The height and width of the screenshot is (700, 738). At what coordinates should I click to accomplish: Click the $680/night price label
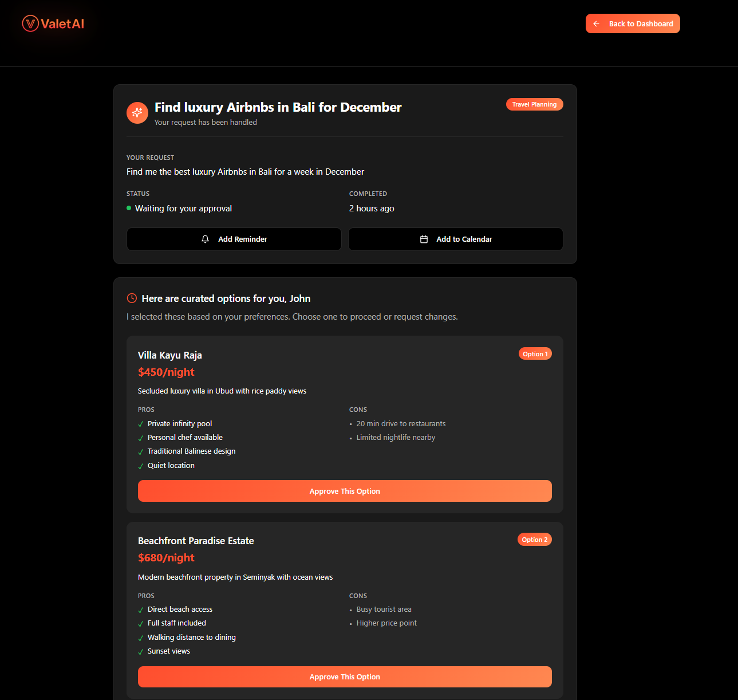pos(166,557)
